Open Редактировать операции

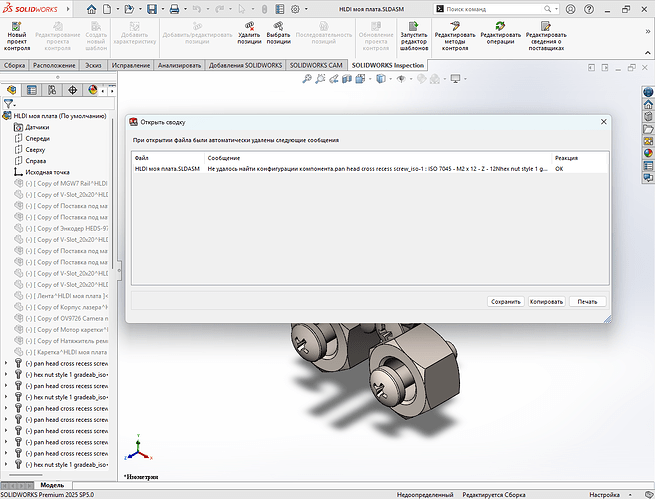pyautogui.click(x=500, y=33)
